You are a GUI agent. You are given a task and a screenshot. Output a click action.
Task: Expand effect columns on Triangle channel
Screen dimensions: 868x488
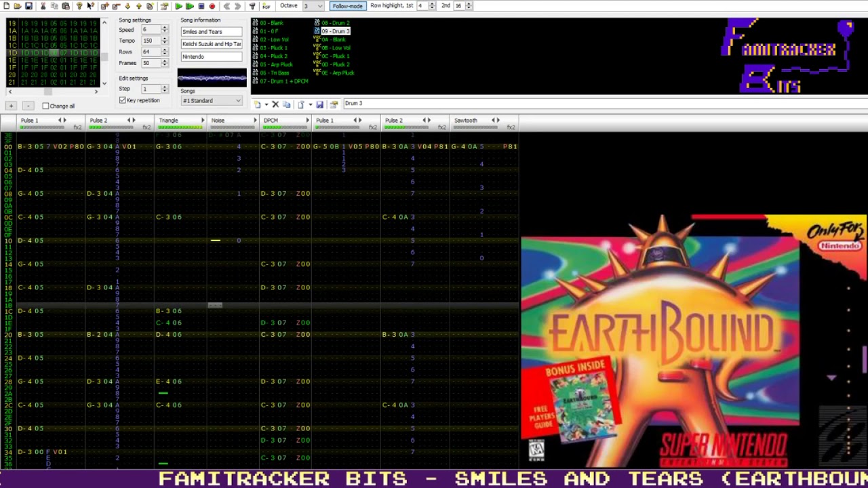203,121
